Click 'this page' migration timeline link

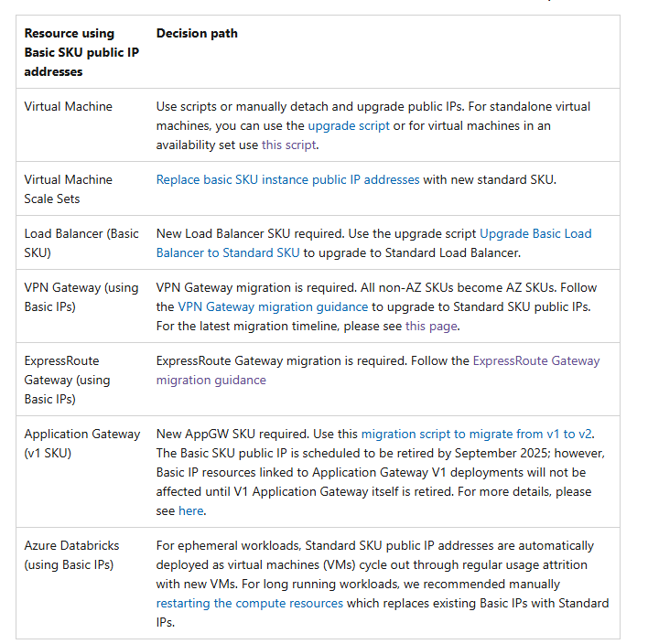pos(431,327)
